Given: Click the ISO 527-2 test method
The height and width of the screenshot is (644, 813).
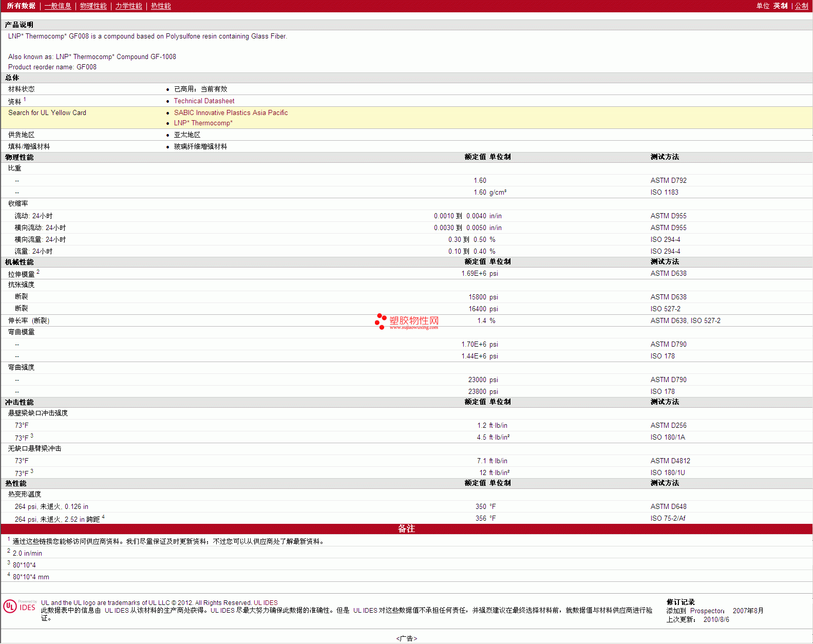Looking at the screenshot, I should coord(665,309).
